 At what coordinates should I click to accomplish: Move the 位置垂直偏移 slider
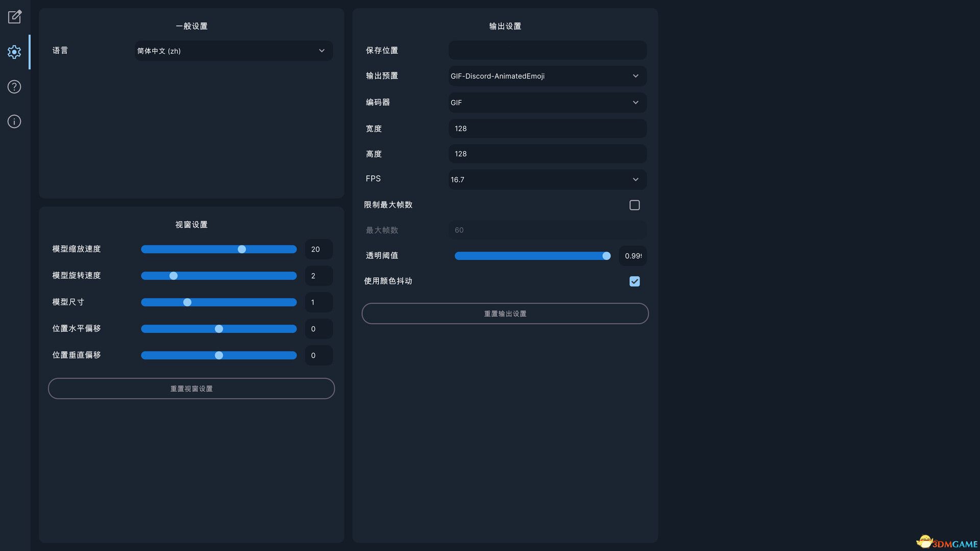[218, 355]
